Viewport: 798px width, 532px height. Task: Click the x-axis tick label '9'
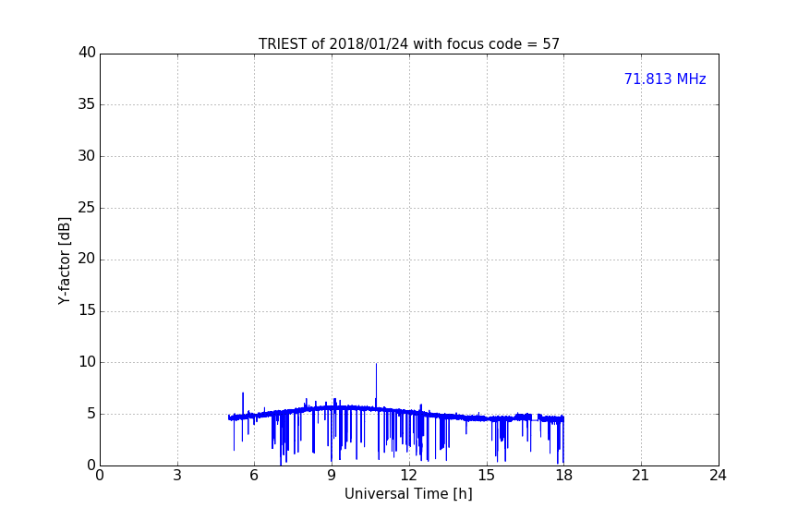click(x=332, y=476)
